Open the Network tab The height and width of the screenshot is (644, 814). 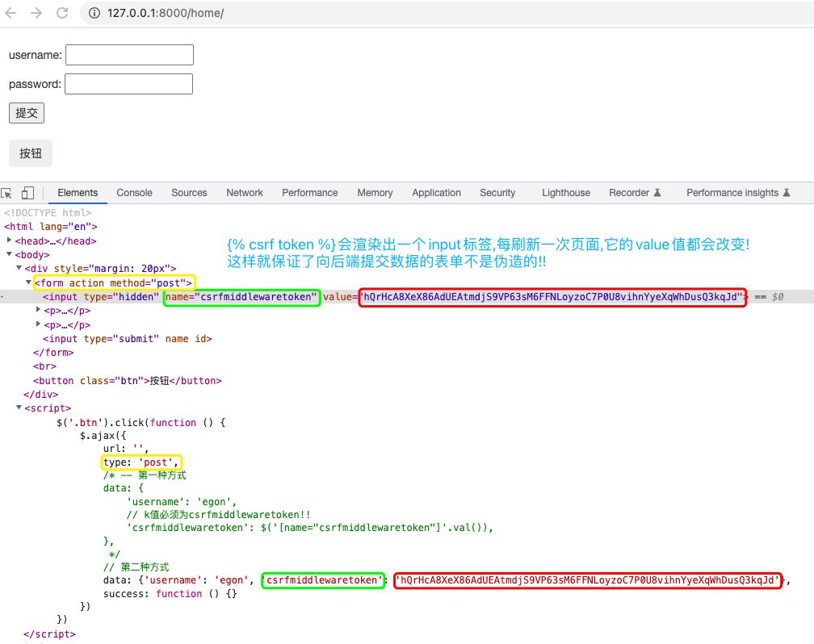pyautogui.click(x=245, y=193)
